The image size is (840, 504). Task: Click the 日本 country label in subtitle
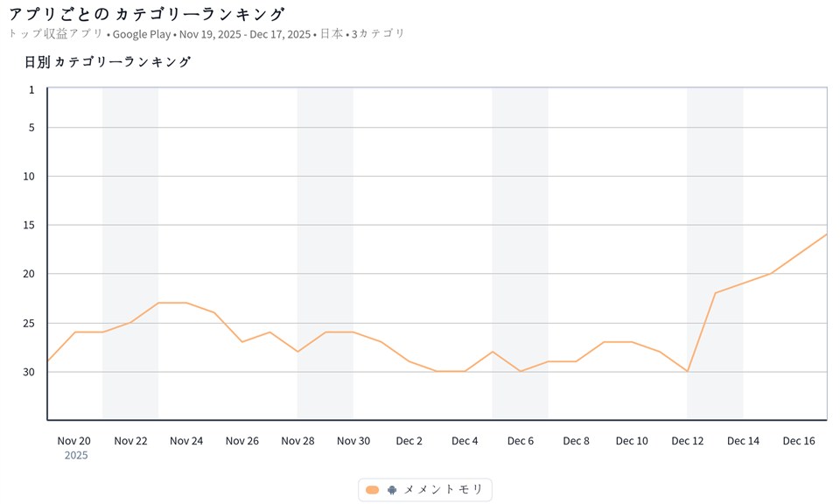331,34
